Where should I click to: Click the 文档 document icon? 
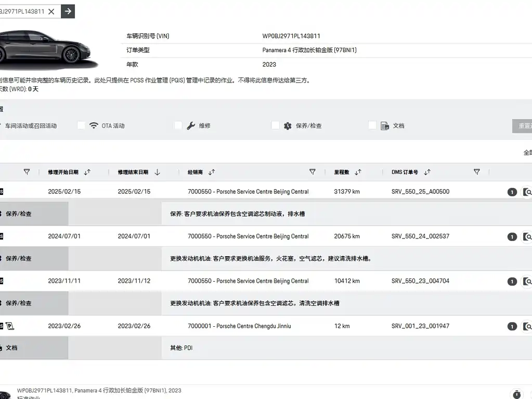(385, 126)
